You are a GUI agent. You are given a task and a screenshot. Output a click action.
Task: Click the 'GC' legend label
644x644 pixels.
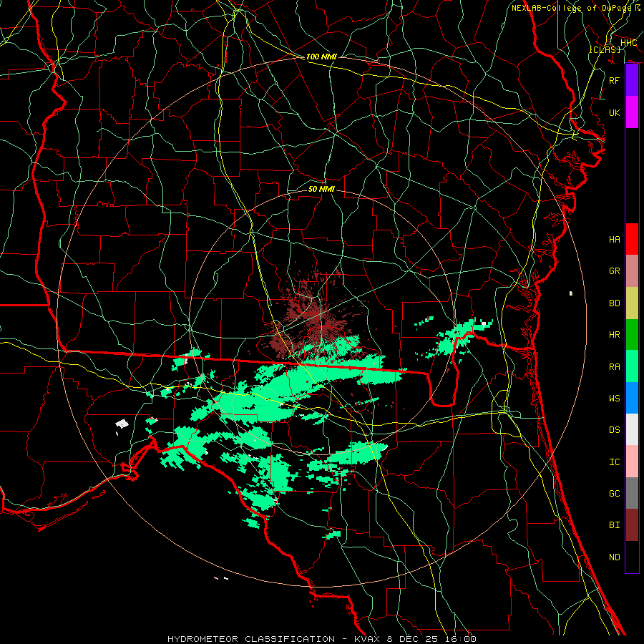[614, 494]
